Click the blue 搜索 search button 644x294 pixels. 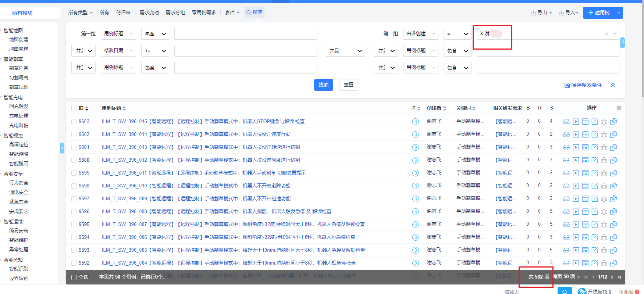(x=324, y=85)
